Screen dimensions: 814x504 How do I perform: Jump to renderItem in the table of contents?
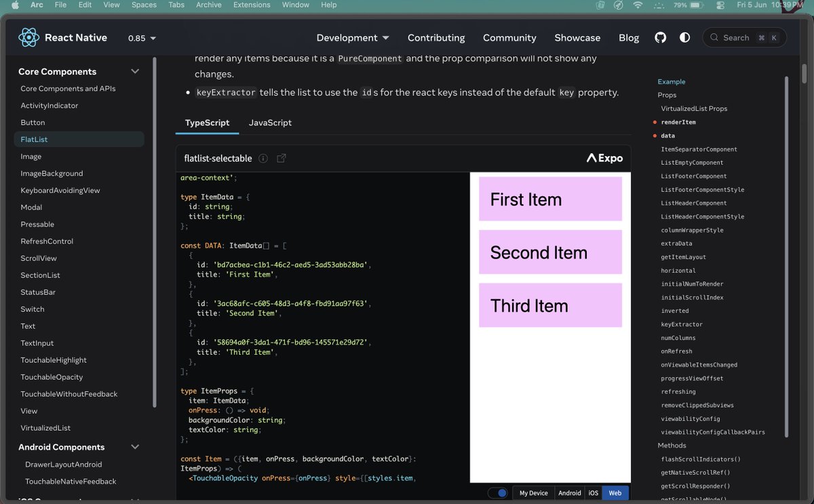(x=678, y=122)
